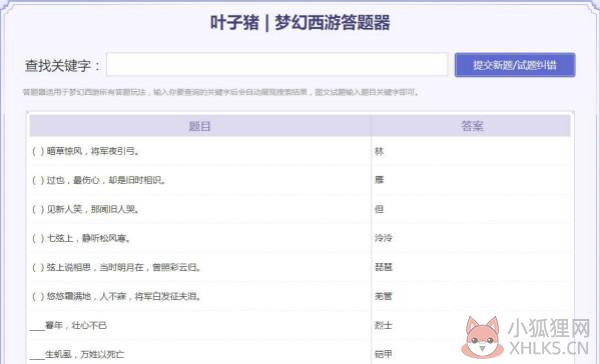Select the question 悠悠霜满地,人不寐
600x364 pixels.
(x=117, y=296)
